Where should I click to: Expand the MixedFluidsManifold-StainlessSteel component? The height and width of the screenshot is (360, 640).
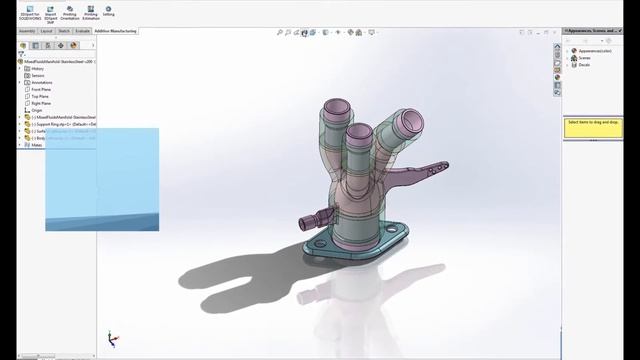pos(20,117)
